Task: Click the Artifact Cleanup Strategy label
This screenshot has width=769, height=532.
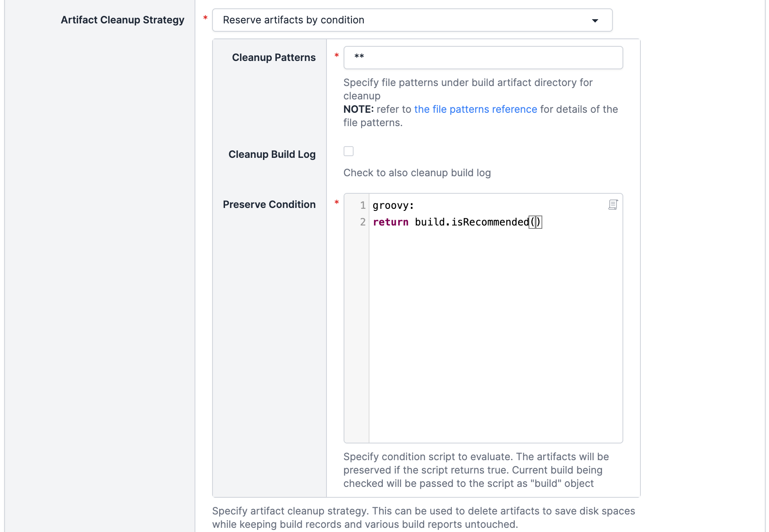Action: 122,20
